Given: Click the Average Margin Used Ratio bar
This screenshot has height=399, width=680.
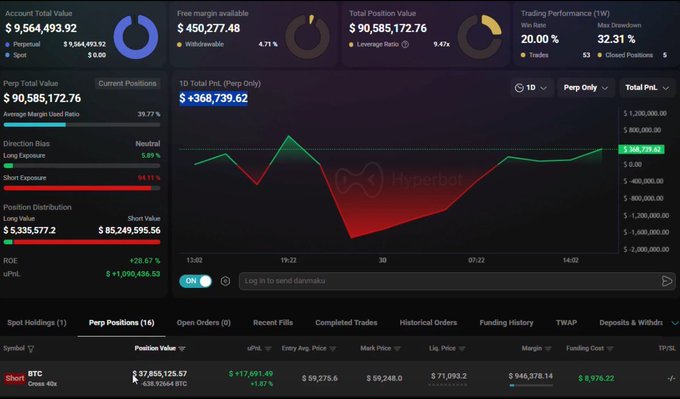Looking at the screenshot, I should pos(82,125).
